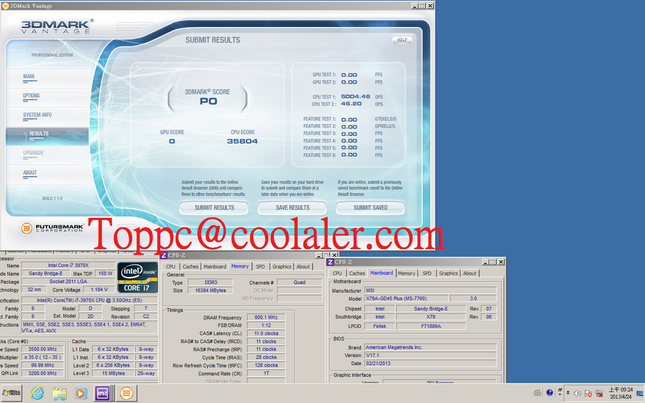Screen dimensions: 645x403
Task: Click the BIOS Brand American Megatrends field
Action: point(430,347)
